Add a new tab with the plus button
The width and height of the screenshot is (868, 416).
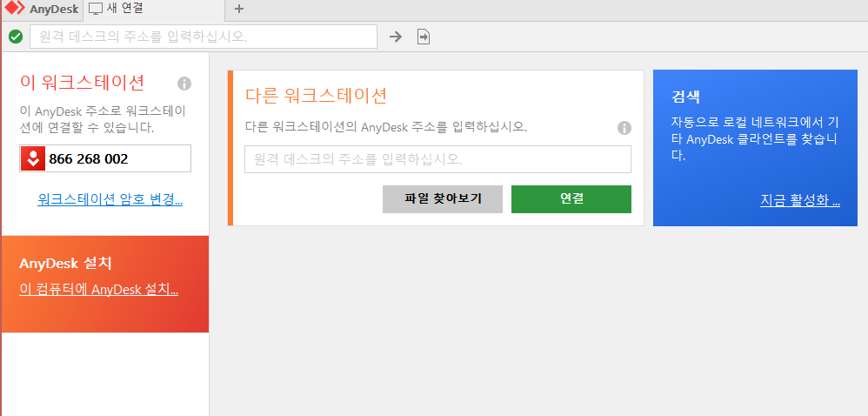(x=239, y=9)
